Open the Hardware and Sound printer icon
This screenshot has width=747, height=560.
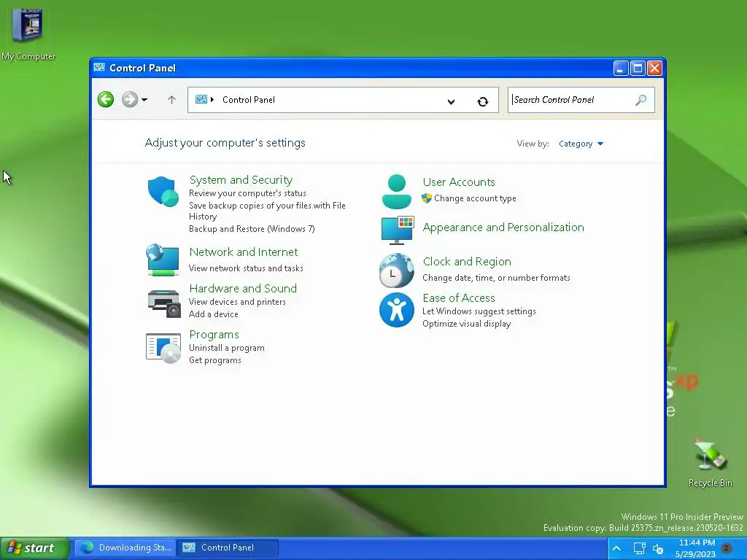(x=163, y=303)
